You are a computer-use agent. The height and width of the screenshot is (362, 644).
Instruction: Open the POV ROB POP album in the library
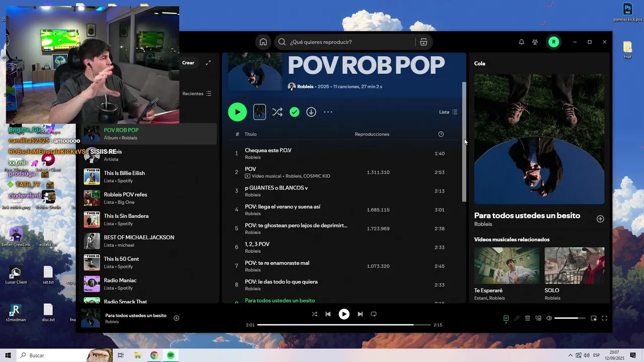point(149,134)
